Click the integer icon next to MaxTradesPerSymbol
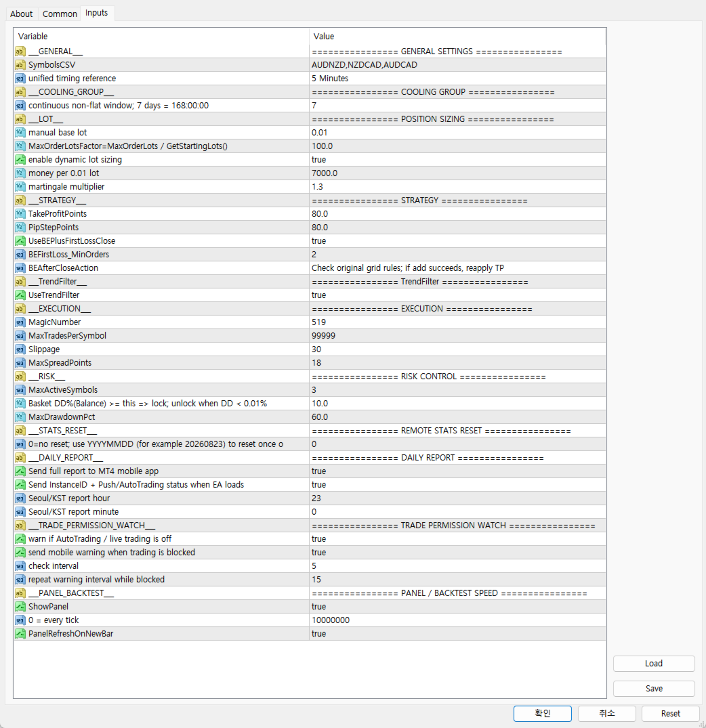Viewport: 706px width, 728px height. point(20,336)
